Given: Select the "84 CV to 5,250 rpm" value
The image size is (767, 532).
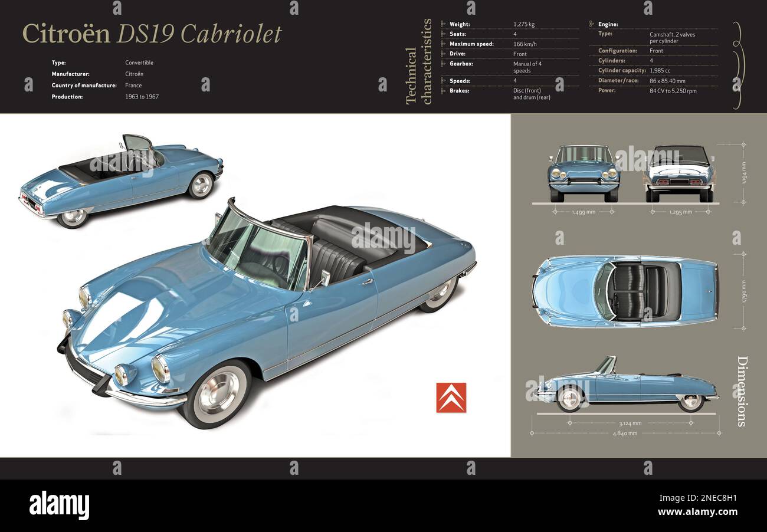Looking at the screenshot, I should click(x=673, y=91).
